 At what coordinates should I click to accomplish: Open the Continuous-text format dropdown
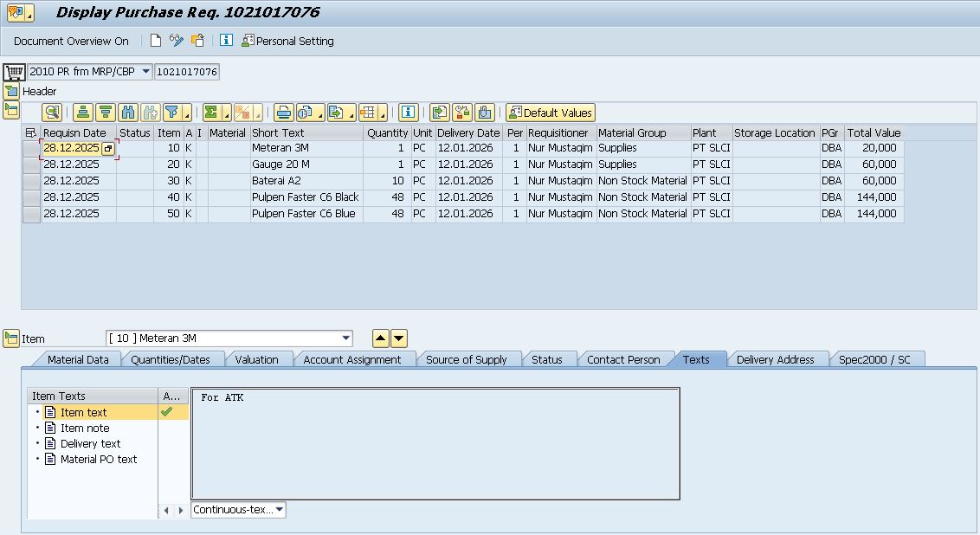(279, 510)
